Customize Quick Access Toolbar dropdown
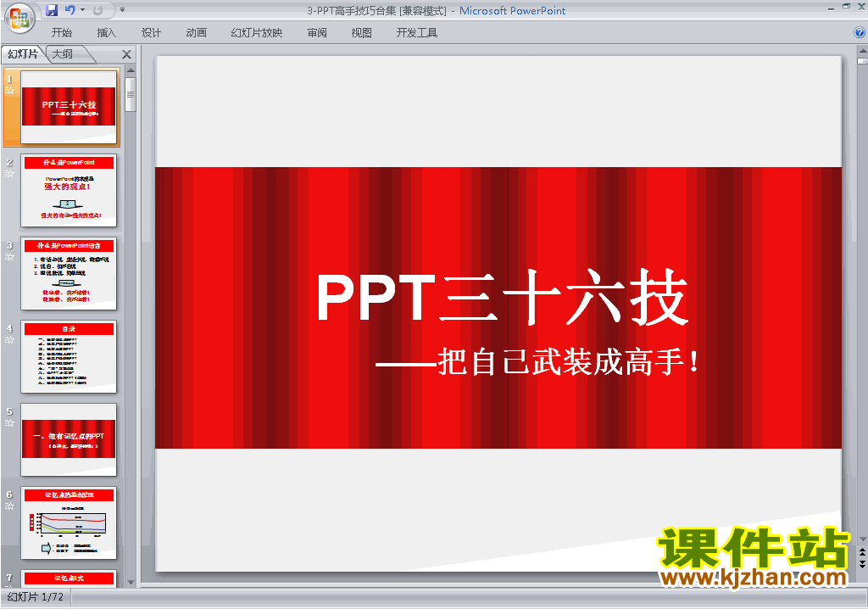Viewport: 868px width, 609px height. [x=122, y=10]
